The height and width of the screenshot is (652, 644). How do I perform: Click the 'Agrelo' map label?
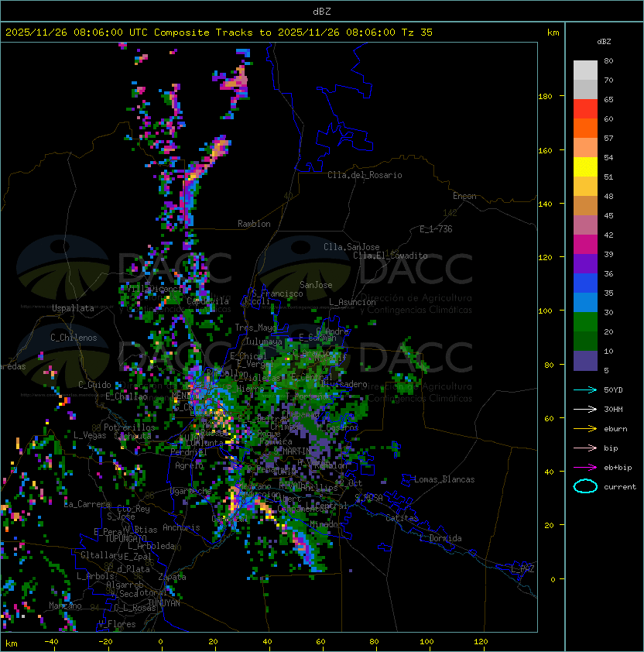click(189, 465)
